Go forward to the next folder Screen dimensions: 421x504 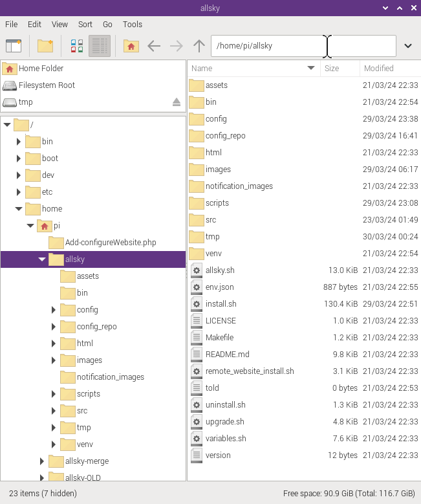coord(177,46)
